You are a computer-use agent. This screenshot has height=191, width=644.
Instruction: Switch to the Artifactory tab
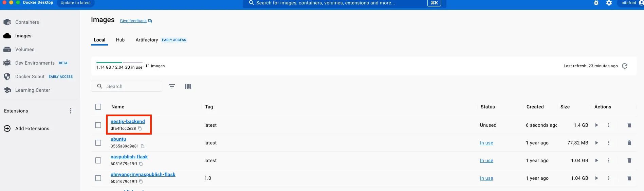tap(147, 40)
